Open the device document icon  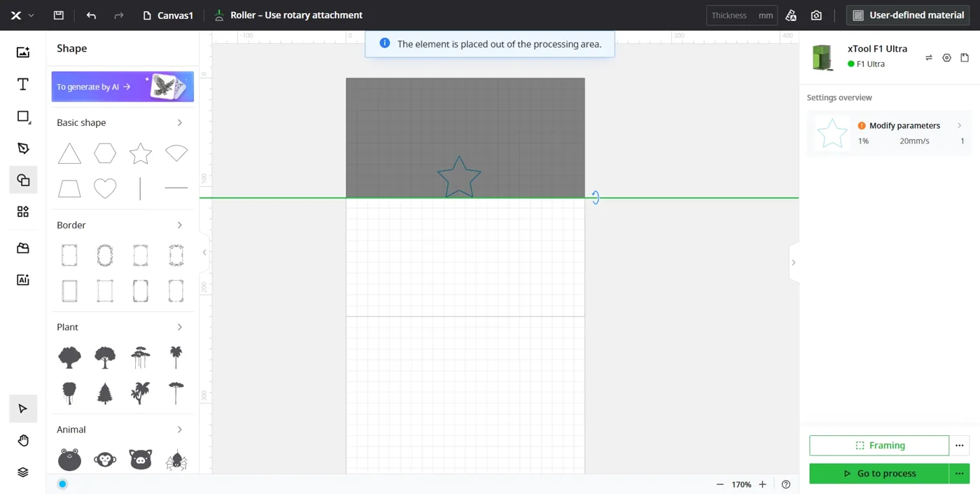(965, 58)
